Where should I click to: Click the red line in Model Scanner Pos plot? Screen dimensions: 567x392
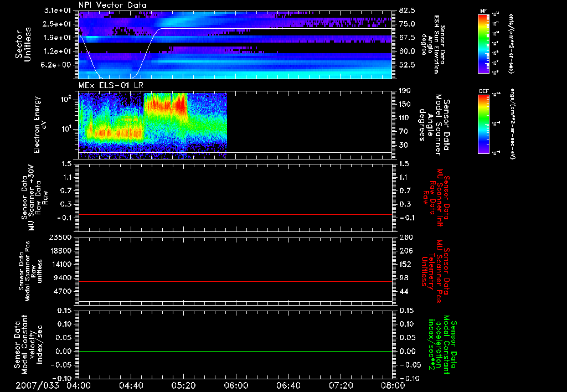tap(235, 281)
